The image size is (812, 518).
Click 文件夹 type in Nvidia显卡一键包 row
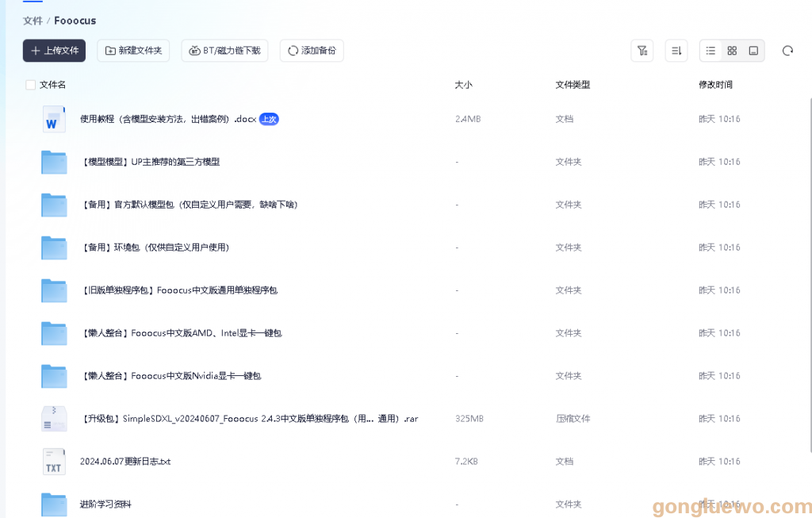coord(569,376)
